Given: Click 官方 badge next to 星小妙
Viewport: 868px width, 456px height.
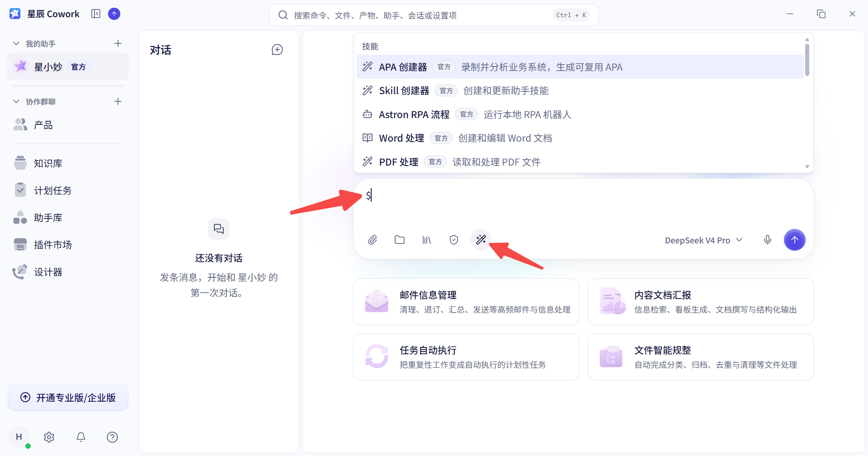Looking at the screenshot, I should 79,67.
